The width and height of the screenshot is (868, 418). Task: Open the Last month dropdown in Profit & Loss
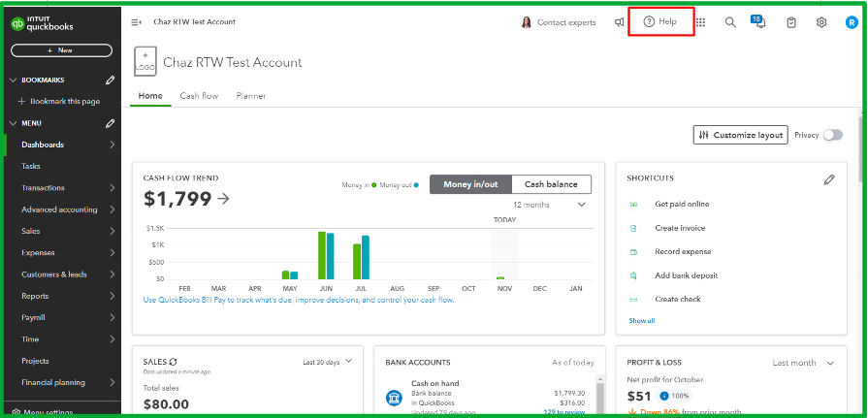(803, 363)
